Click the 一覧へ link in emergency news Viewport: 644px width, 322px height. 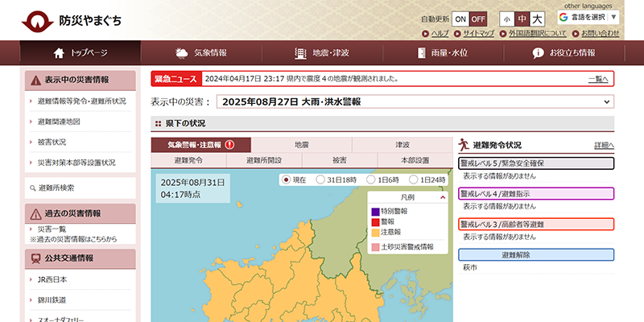point(597,79)
